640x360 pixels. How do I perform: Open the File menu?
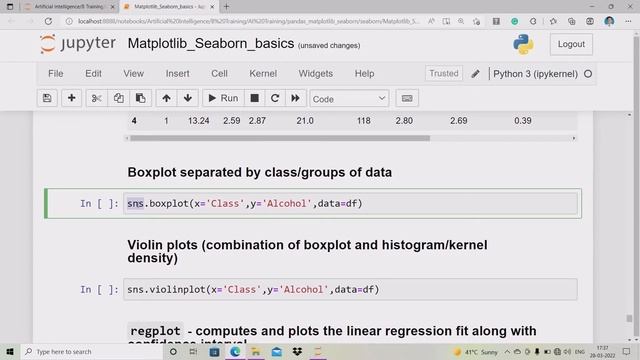tap(56, 73)
